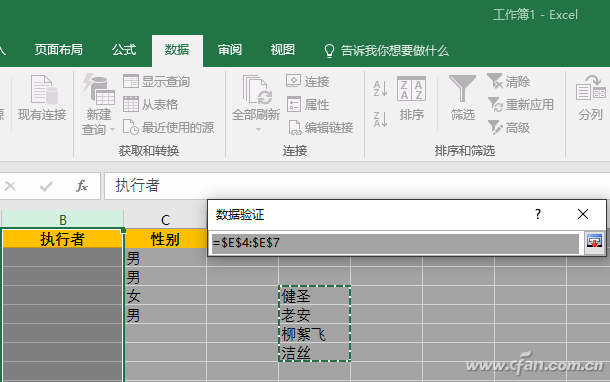Click the 属性 properties icon
This screenshot has height=382, width=610.
click(294, 104)
